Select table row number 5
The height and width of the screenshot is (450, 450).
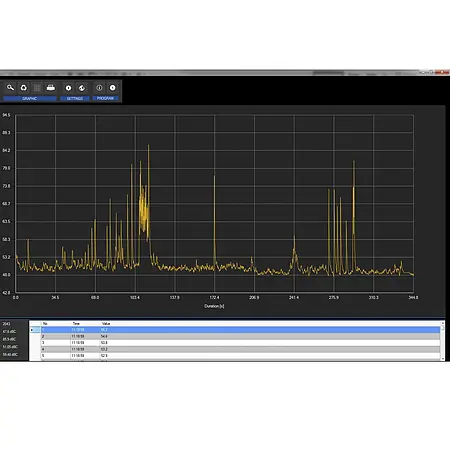240,356
